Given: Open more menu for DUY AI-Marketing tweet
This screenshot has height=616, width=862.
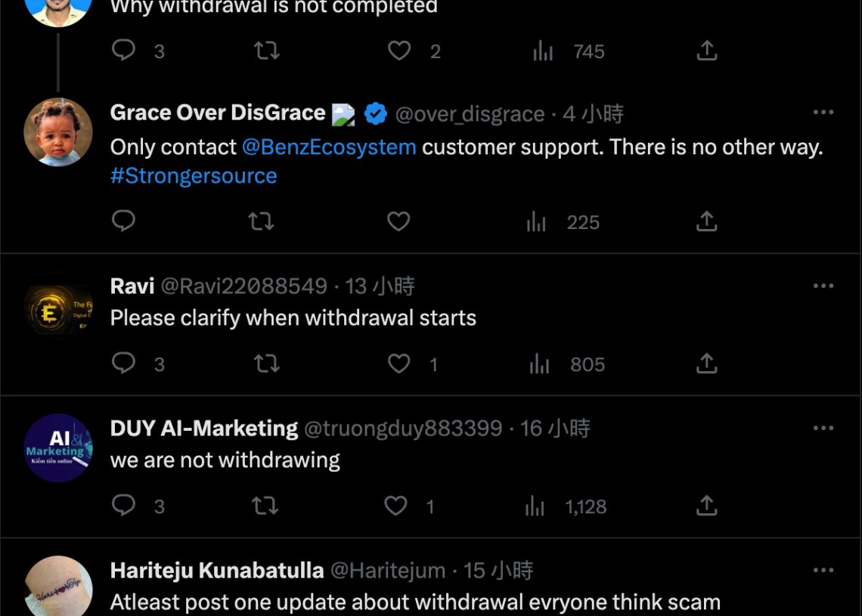Looking at the screenshot, I should (823, 428).
